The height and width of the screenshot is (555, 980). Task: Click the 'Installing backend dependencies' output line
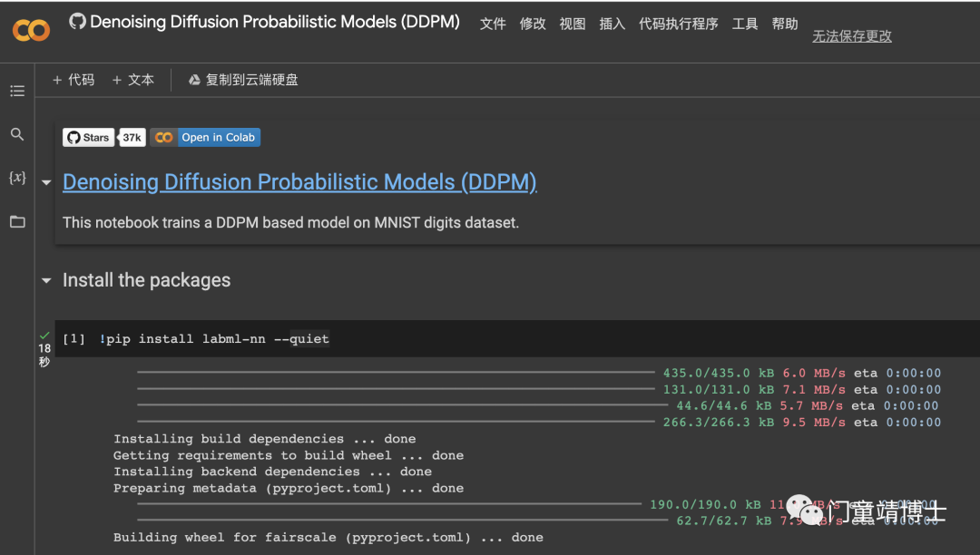coord(272,472)
